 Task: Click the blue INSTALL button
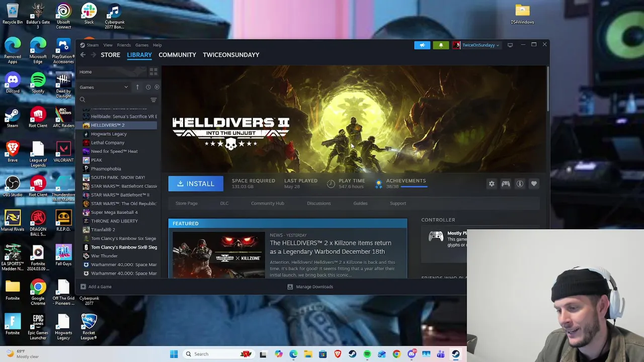pyautogui.click(x=196, y=184)
